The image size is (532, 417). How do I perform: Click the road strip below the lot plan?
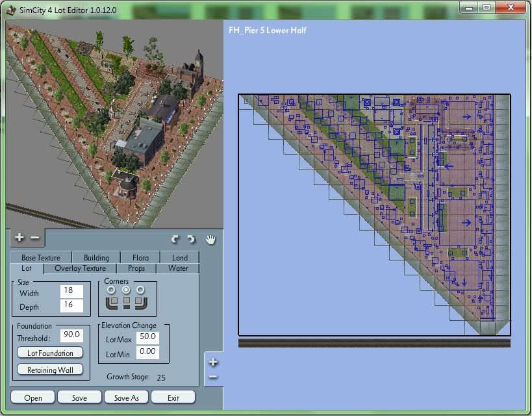(374, 343)
